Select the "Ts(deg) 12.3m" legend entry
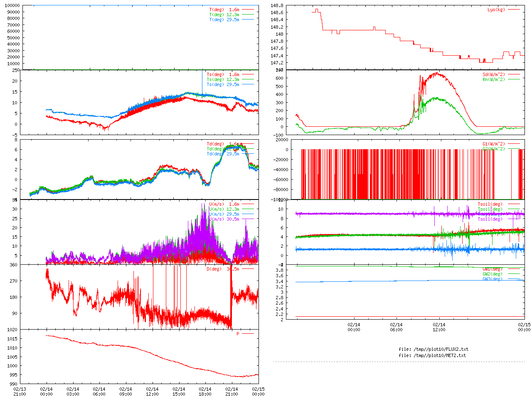The height and width of the screenshot is (399, 532). tap(223, 80)
